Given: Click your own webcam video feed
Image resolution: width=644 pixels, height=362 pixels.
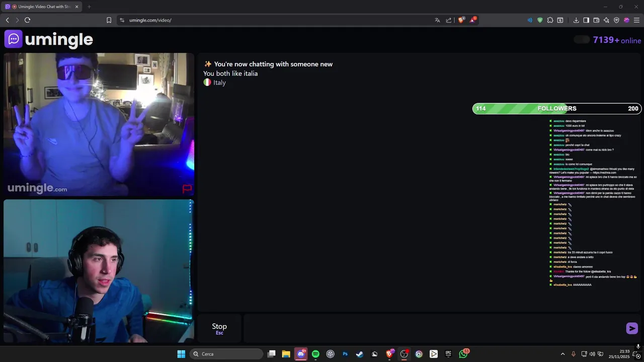Looking at the screenshot, I should click(99, 271).
